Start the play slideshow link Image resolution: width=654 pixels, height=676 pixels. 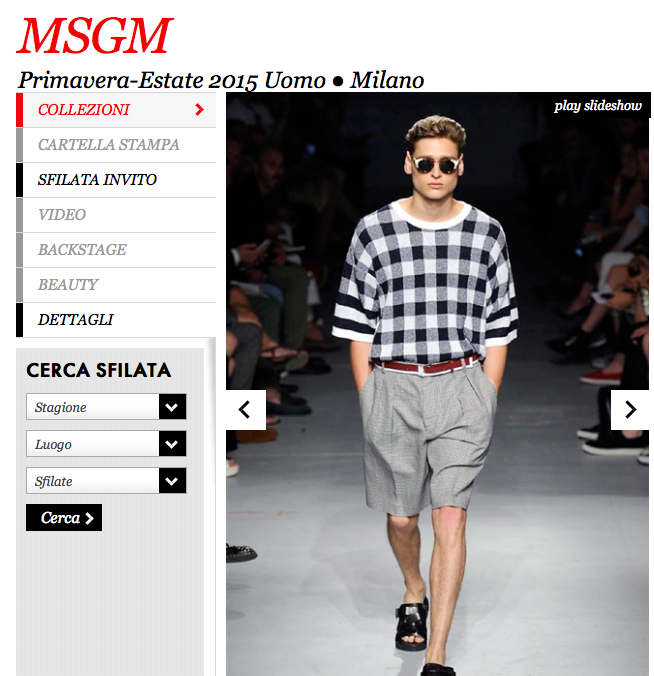coord(598,106)
